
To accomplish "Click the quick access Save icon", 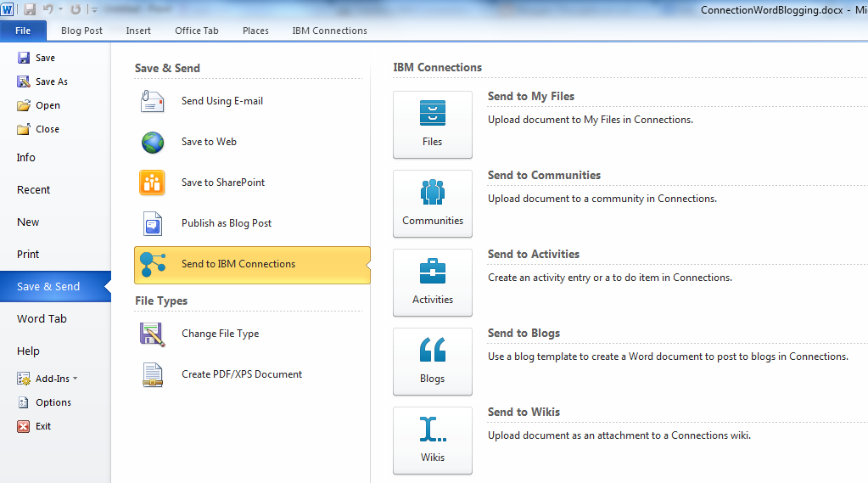I will [x=30, y=9].
